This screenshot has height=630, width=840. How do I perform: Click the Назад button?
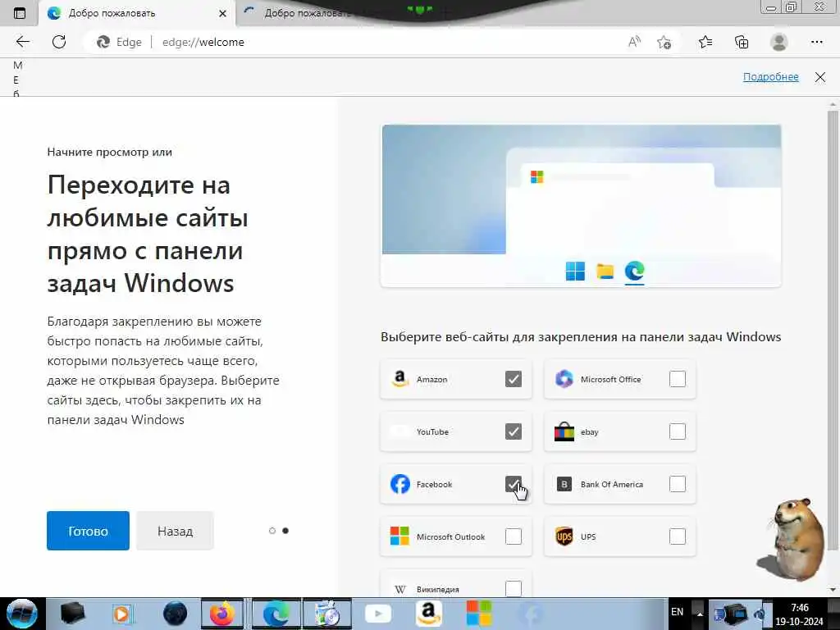[175, 531]
